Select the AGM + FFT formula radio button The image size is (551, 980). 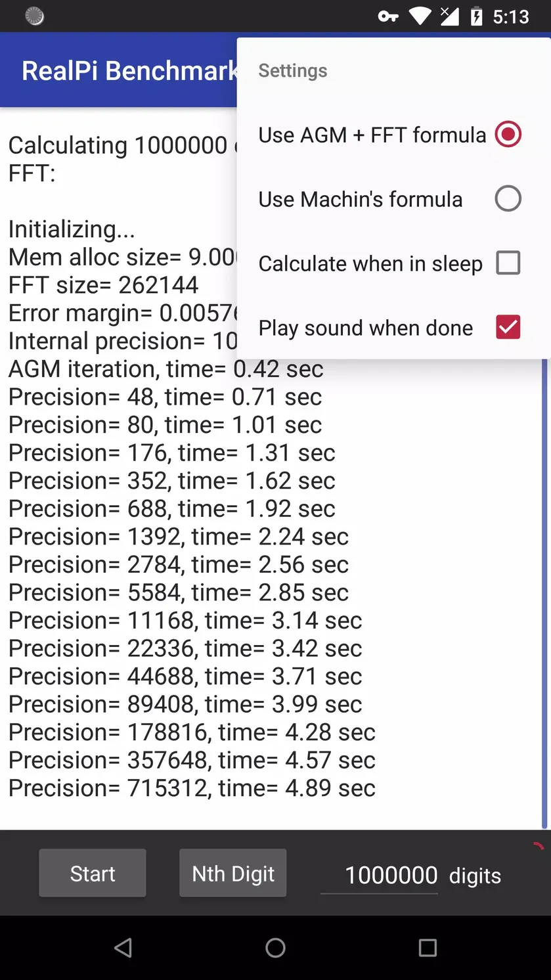pos(508,135)
